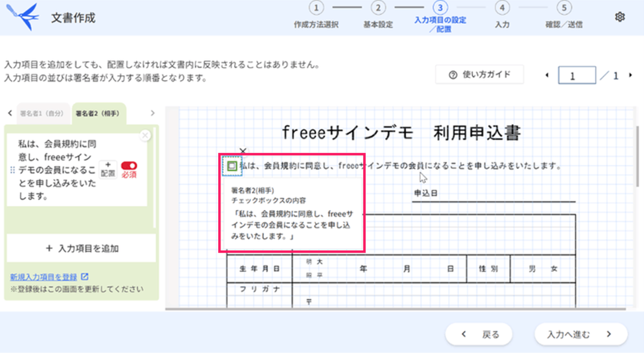This screenshot has height=353, width=644.
Task: Grab the drag handle of the input item
Action: point(13,170)
